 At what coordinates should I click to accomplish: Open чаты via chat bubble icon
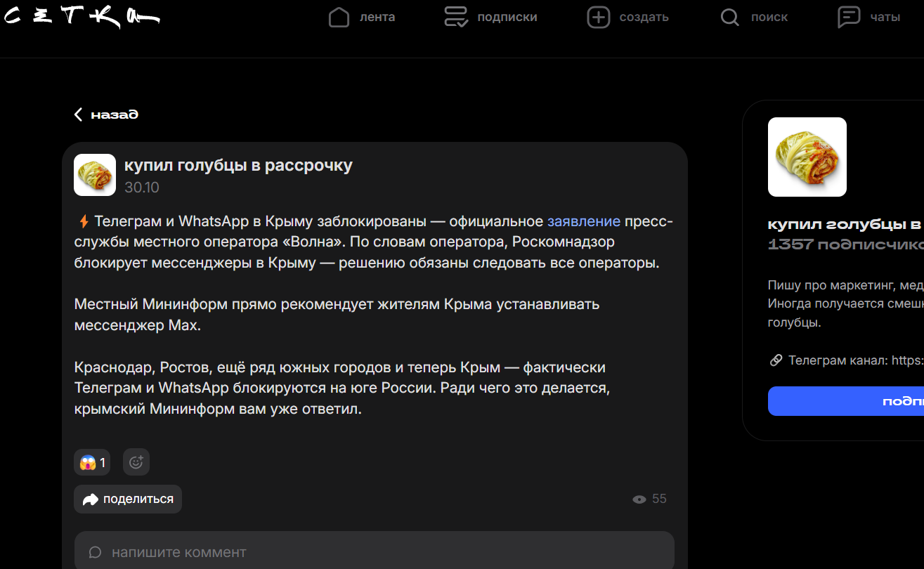(x=849, y=18)
